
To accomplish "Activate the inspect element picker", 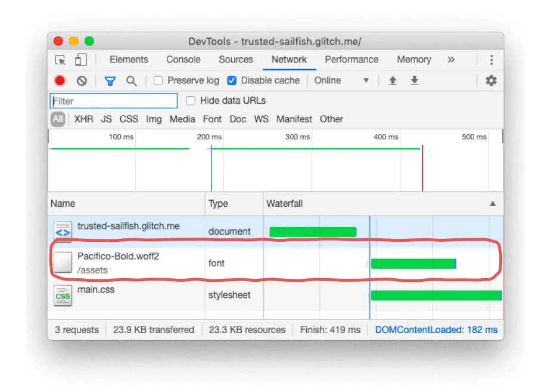I will click(60, 60).
